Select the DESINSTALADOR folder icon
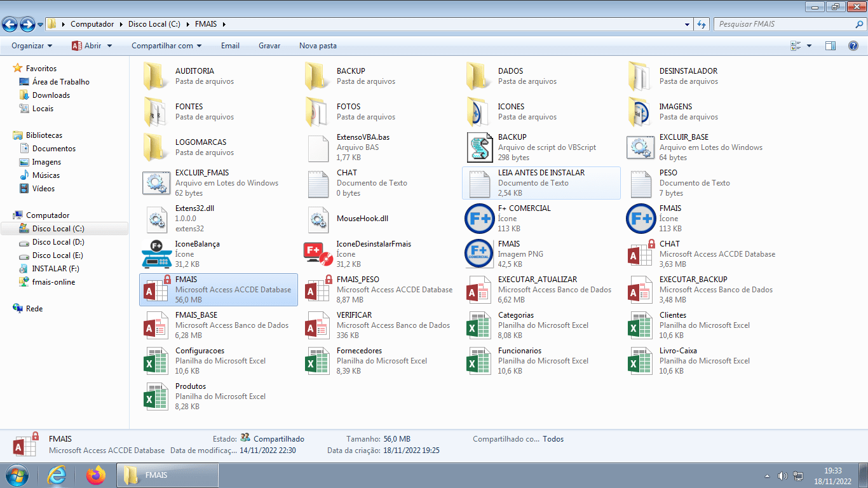The image size is (868, 488). tap(639, 76)
